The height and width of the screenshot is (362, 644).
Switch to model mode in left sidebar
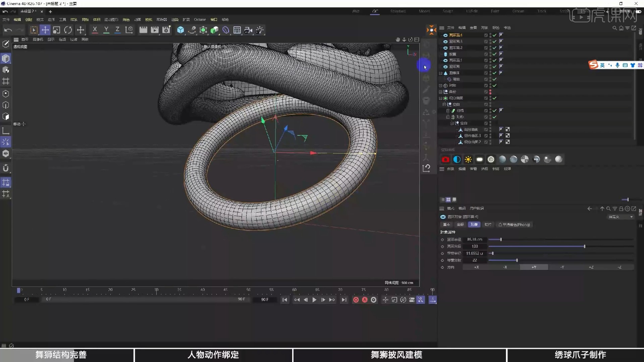(x=6, y=58)
